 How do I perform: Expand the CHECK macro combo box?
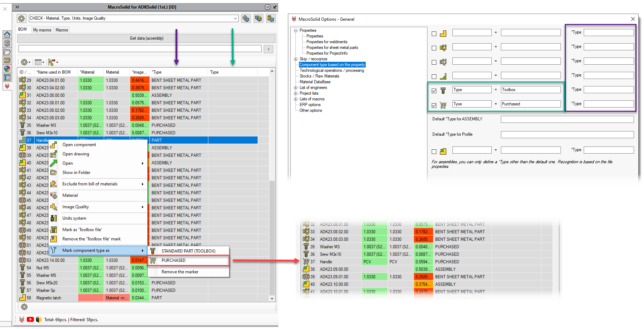(235, 18)
